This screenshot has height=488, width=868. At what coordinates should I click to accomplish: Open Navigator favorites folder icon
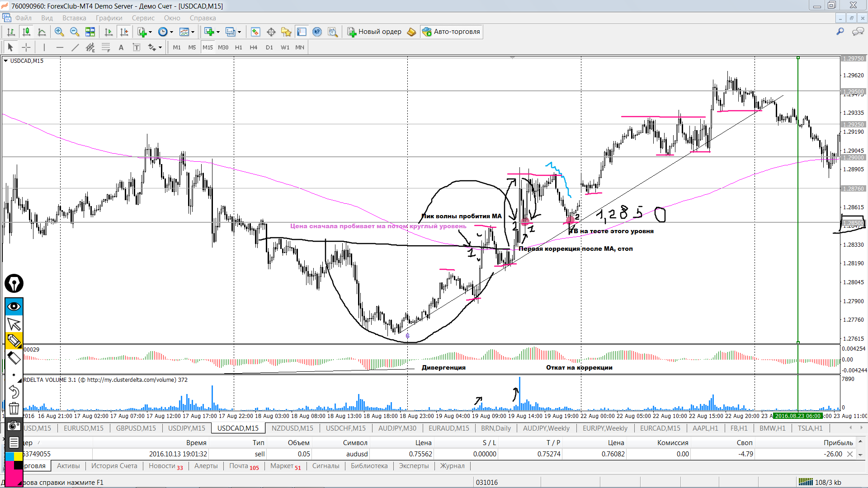[x=286, y=32]
